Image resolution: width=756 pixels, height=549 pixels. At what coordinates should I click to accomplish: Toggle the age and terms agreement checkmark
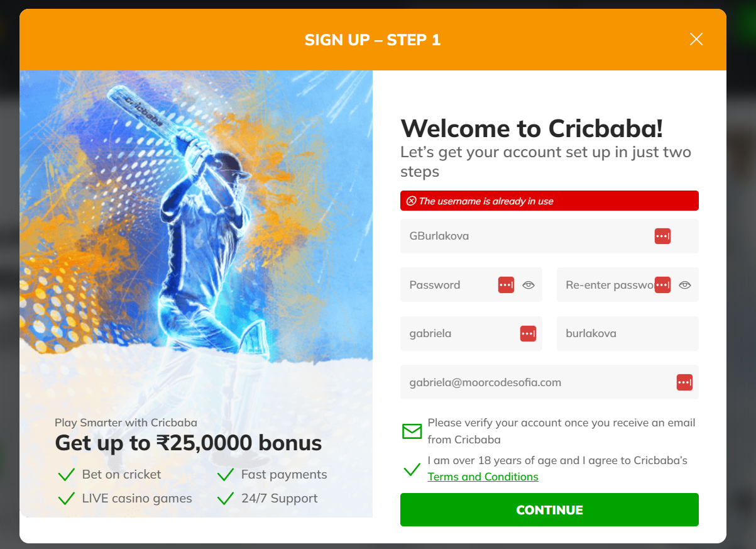[412, 469]
